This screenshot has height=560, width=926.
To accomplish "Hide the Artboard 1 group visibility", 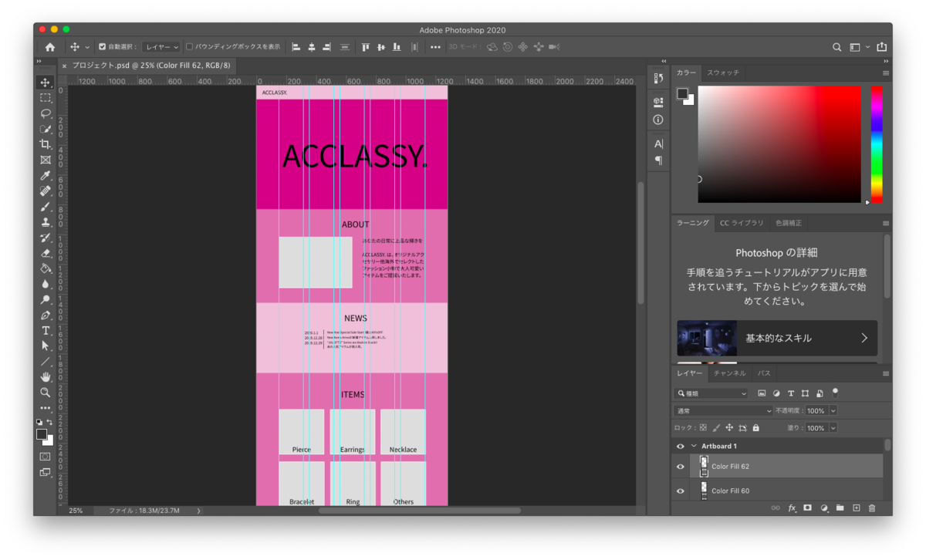I will 680,447.
